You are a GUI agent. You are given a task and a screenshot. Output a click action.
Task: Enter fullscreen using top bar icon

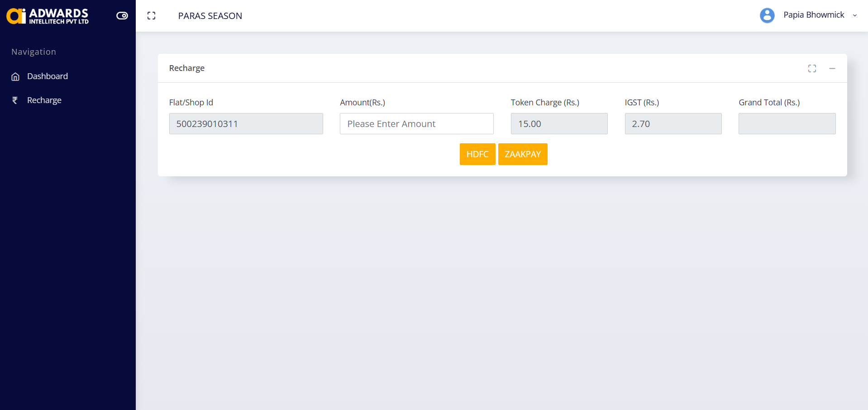click(152, 16)
